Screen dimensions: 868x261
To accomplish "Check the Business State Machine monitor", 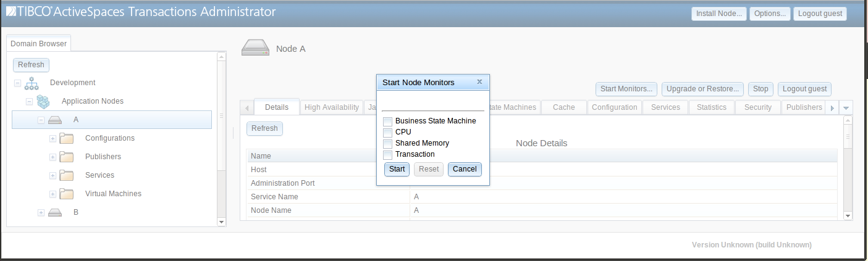I will 387,121.
